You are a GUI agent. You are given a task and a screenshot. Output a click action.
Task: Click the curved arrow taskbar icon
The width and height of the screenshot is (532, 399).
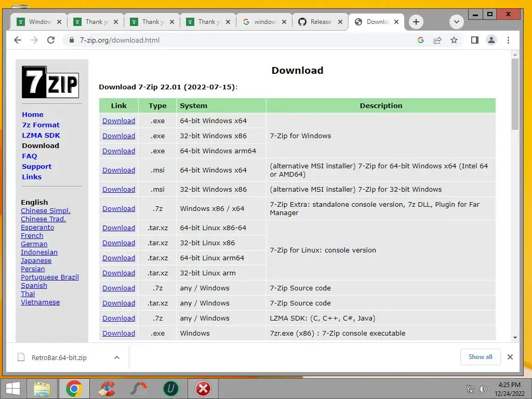(139, 389)
